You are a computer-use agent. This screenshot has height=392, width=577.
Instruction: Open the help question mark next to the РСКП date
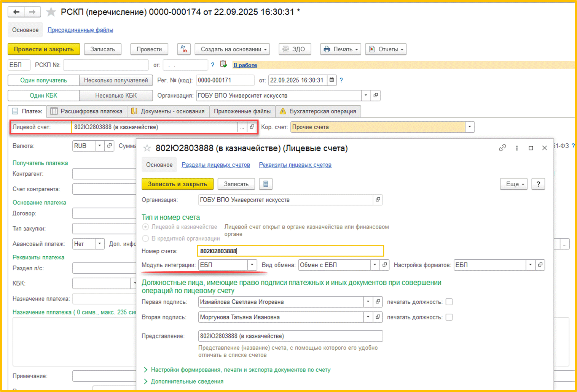[213, 65]
